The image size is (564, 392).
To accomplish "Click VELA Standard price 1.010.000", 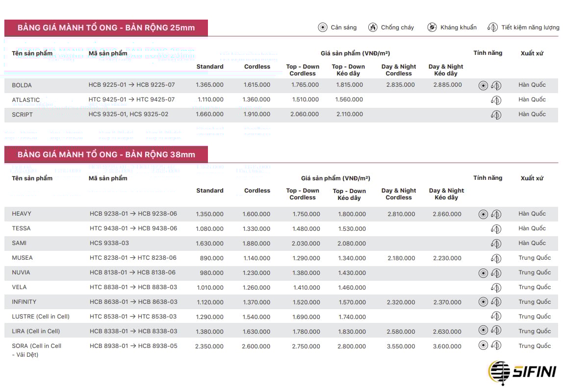I will 209,288.
